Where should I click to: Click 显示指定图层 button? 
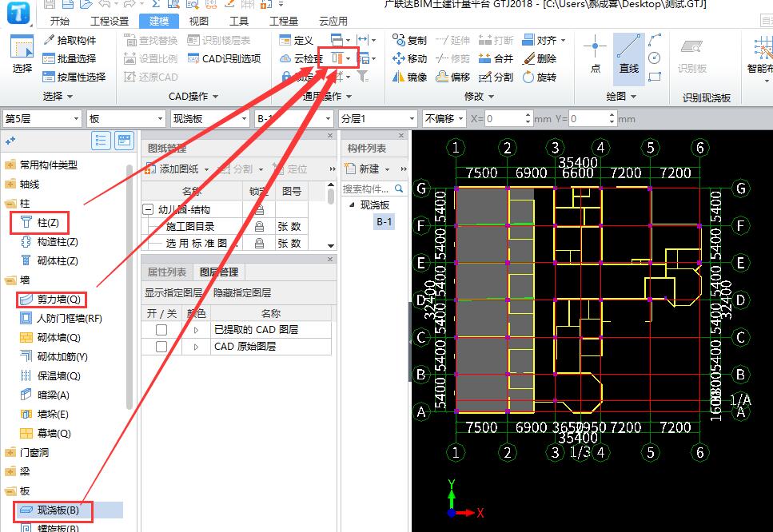[173, 292]
